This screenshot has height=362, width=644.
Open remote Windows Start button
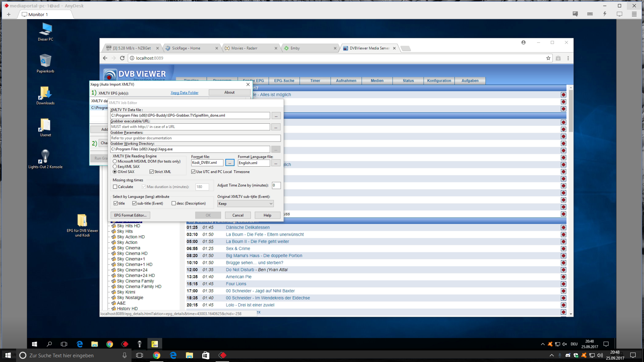[x=34, y=344]
